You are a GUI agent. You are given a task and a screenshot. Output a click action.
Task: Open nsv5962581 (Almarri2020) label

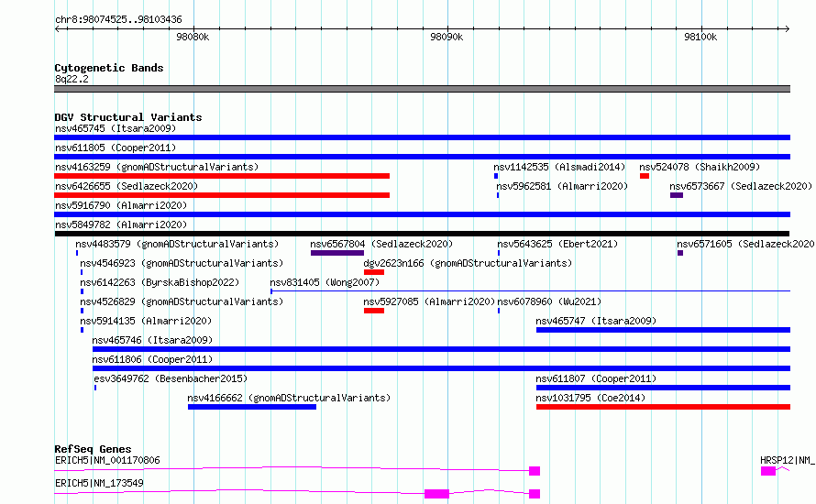point(562,186)
